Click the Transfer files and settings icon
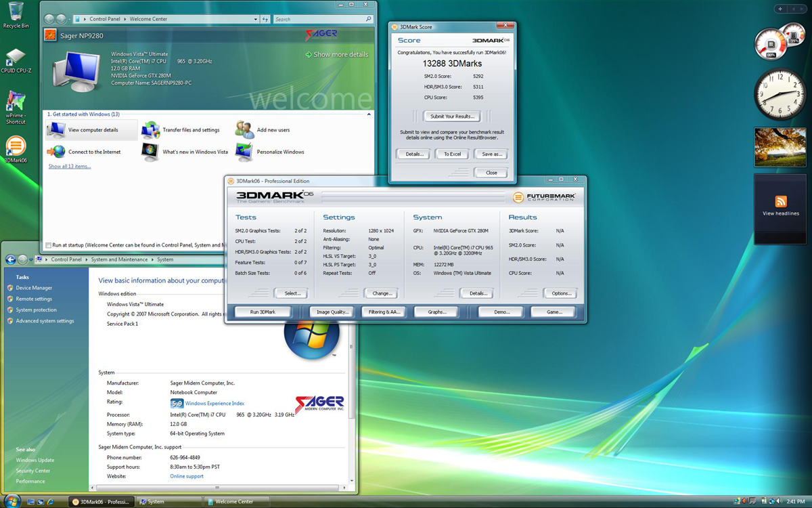Screen dimensions: 812x508 coord(150,130)
